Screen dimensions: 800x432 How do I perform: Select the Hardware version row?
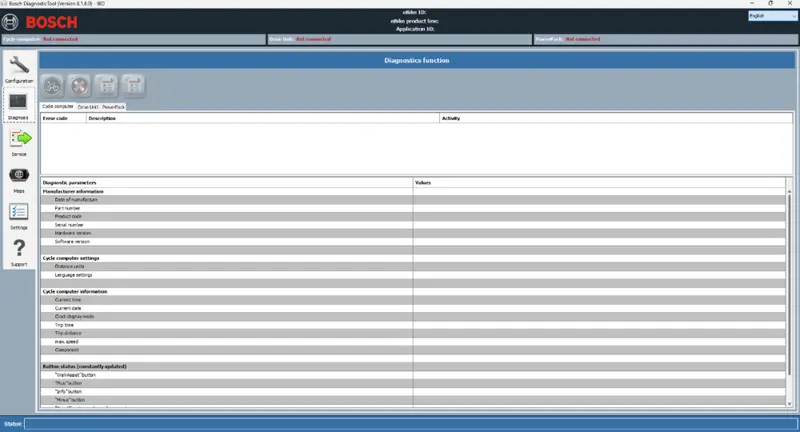click(413, 233)
